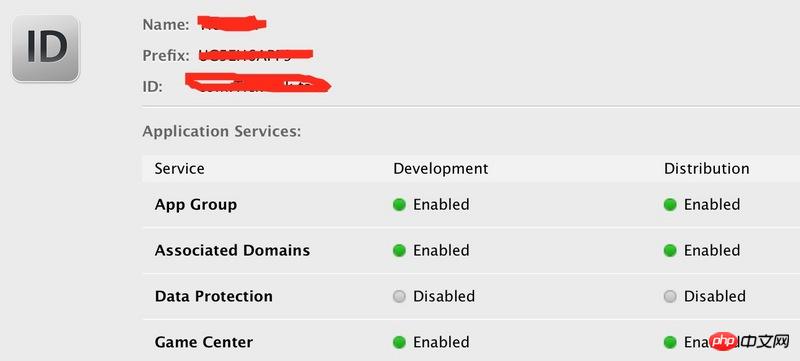Screen dimensions: 800x361
Task: Select the Data Protection service label
Action: tap(213, 297)
